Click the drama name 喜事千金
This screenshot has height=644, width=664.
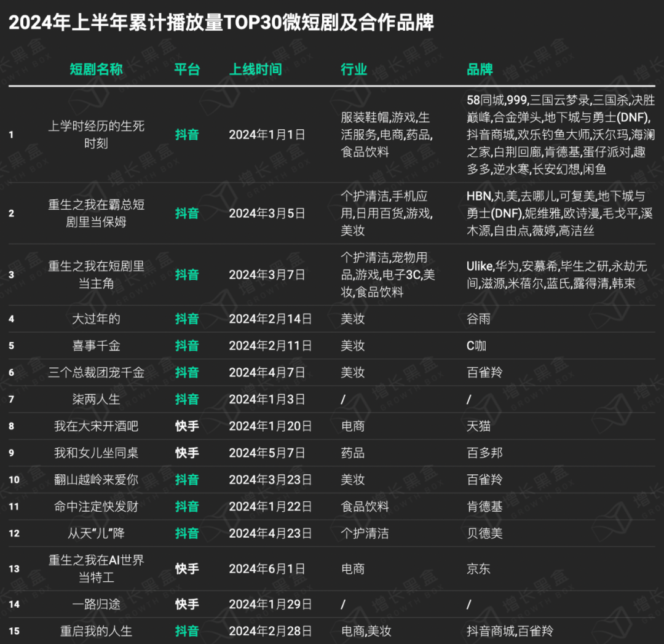pyautogui.click(x=96, y=346)
